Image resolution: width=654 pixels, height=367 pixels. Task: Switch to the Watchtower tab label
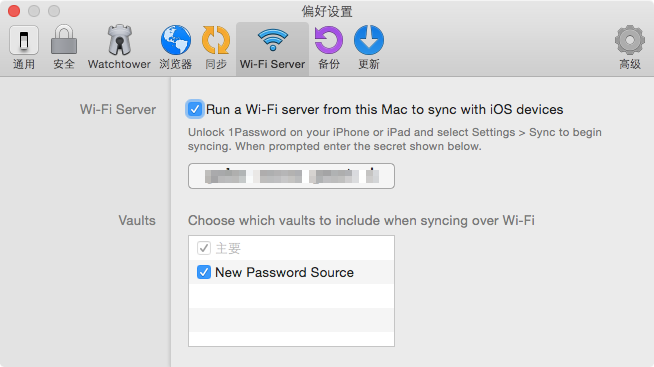click(119, 64)
